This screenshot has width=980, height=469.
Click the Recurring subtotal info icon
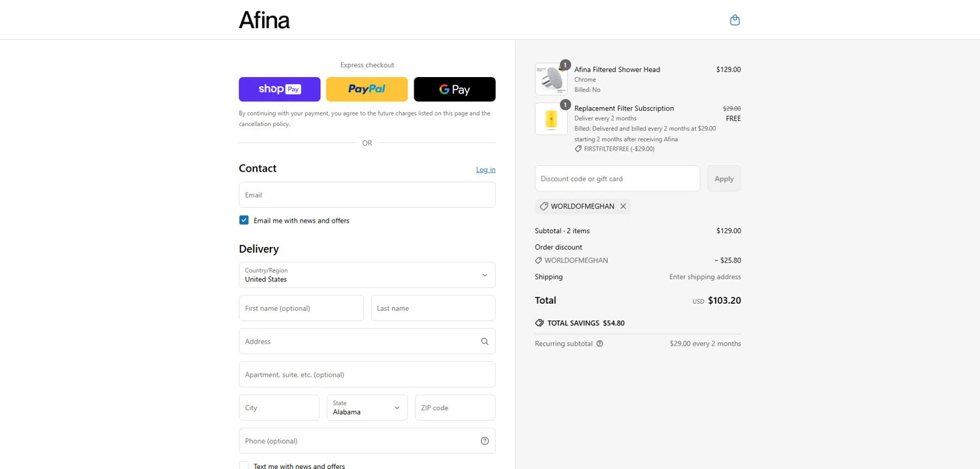(x=600, y=344)
